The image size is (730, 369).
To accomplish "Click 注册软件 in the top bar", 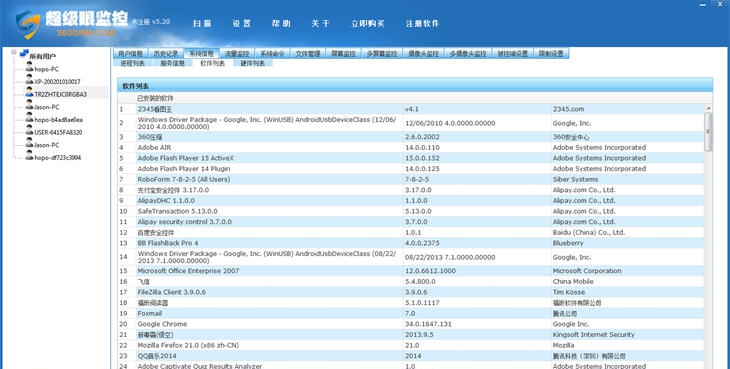I will pyautogui.click(x=422, y=23).
